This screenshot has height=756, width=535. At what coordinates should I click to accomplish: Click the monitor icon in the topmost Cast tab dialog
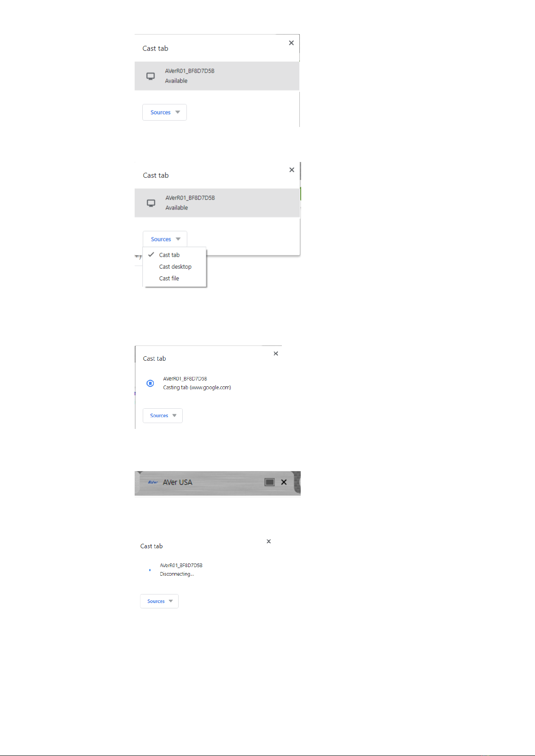(x=151, y=76)
